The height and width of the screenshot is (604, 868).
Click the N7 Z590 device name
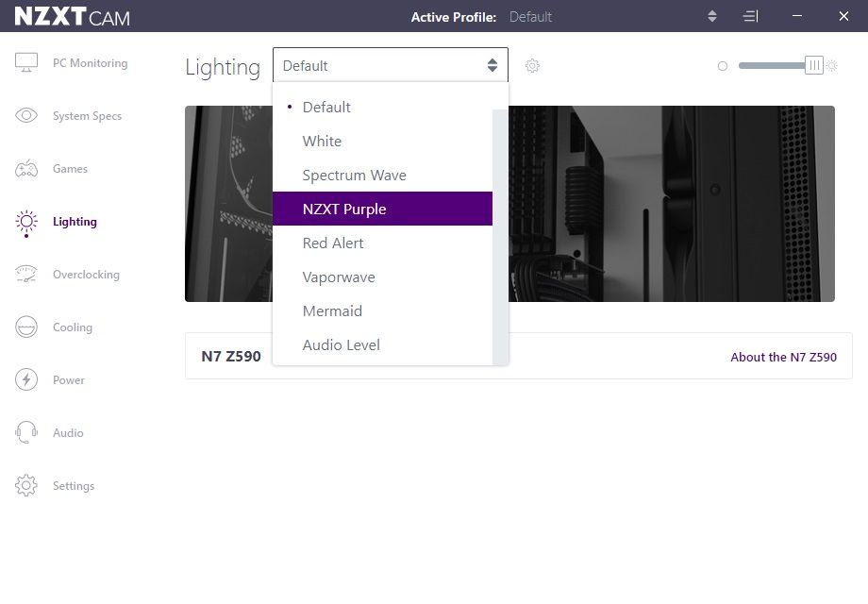coord(231,356)
